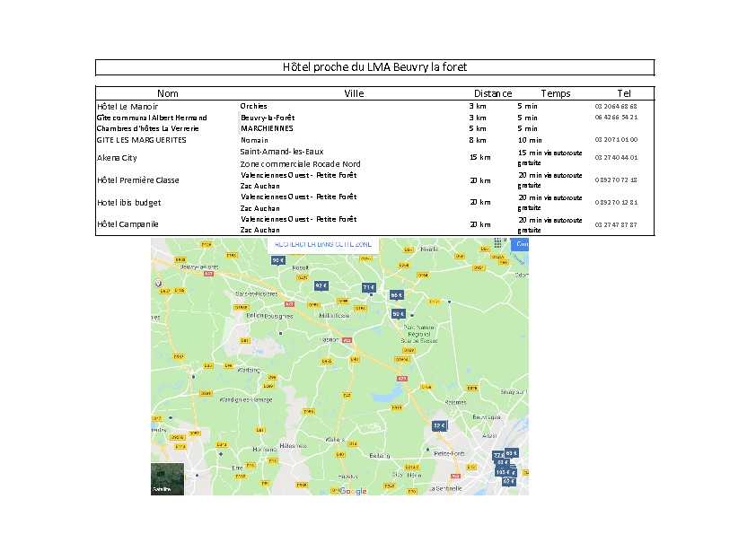Click the 'Millonfosse' town label on the map

coord(334,315)
